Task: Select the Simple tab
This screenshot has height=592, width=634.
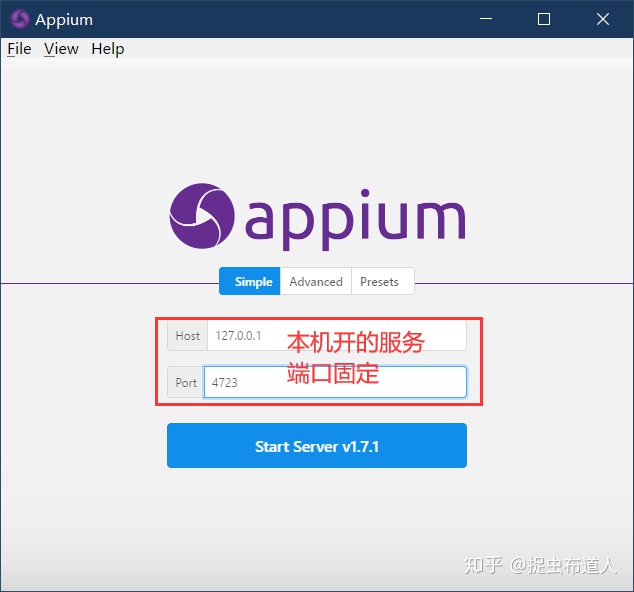Action: [x=250, y=281]
